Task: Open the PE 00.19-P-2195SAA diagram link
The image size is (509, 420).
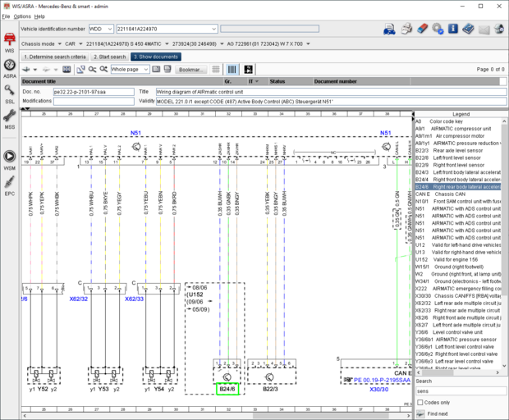Action: [x=382, y=380]
